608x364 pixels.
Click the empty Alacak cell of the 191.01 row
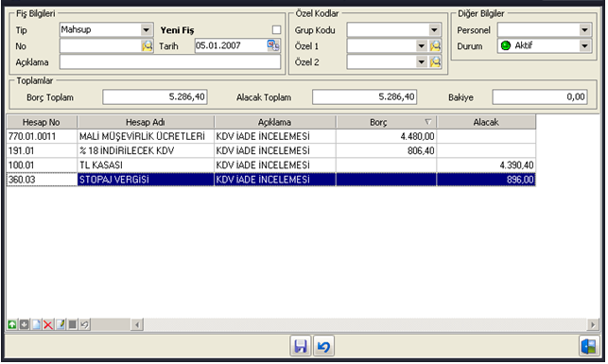(486, 150)
